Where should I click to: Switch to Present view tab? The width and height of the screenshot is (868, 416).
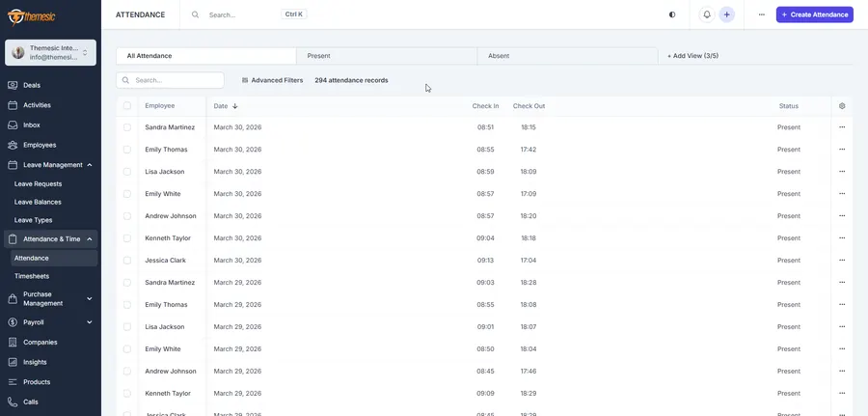pos(387,56)
